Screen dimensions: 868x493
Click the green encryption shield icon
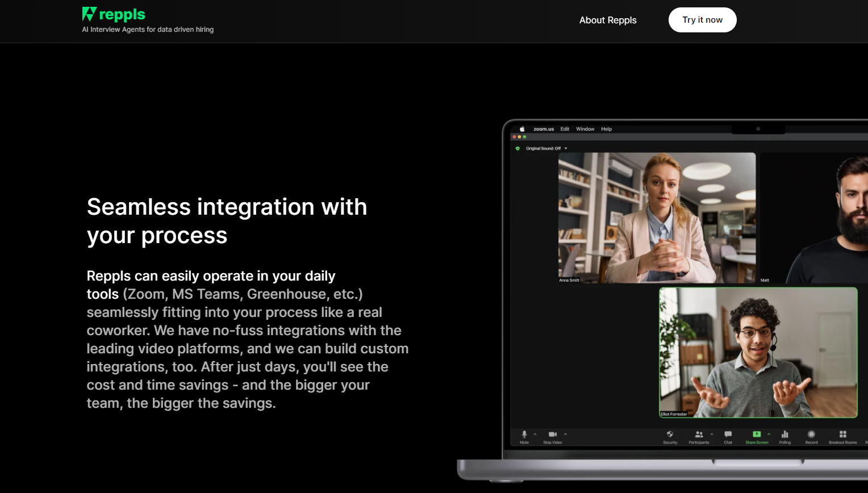click(x=518, y=148)
